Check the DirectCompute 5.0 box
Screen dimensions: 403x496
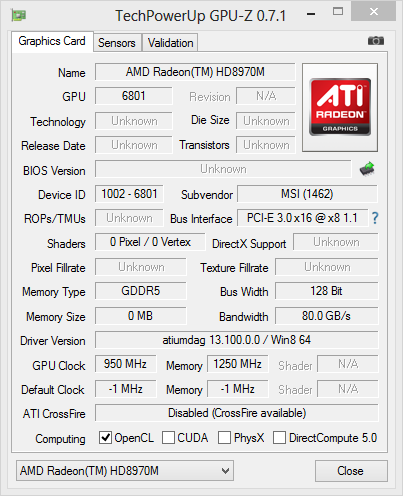[279, 438]
